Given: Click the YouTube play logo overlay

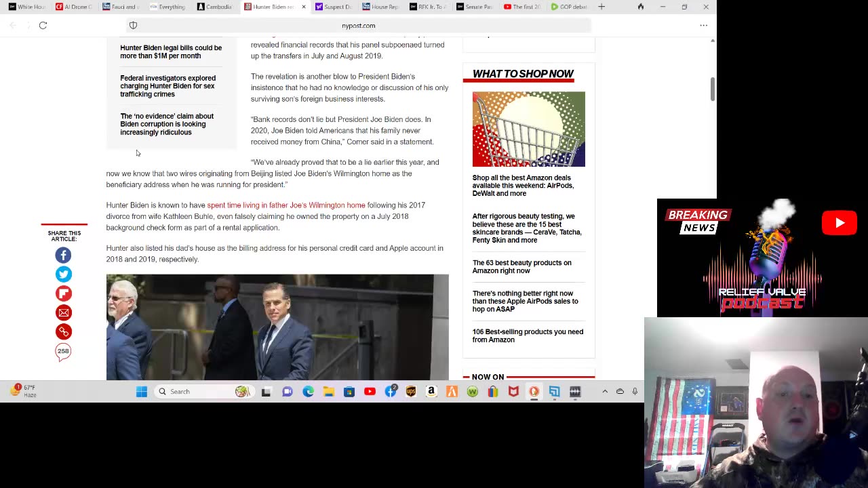Looking at the screenshot, I should [x=840, y=223].
